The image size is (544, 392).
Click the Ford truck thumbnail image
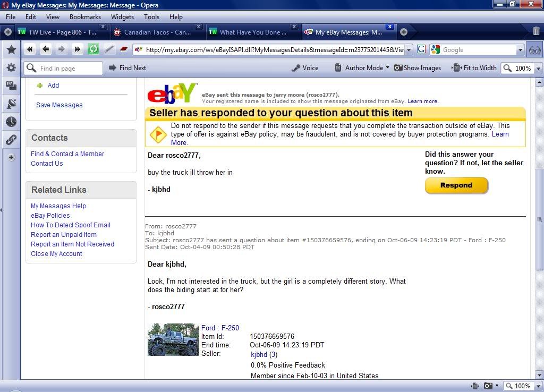click(173, 339)
